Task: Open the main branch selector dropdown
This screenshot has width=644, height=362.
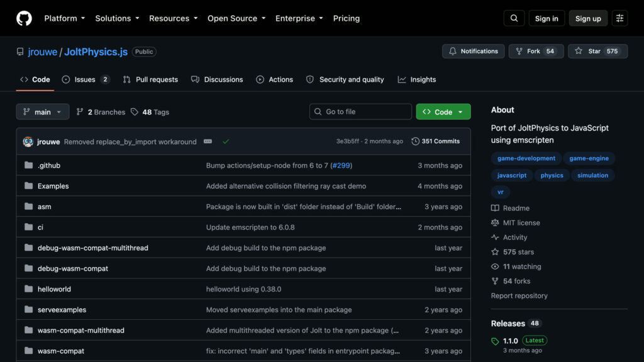Action: (43, 112)
